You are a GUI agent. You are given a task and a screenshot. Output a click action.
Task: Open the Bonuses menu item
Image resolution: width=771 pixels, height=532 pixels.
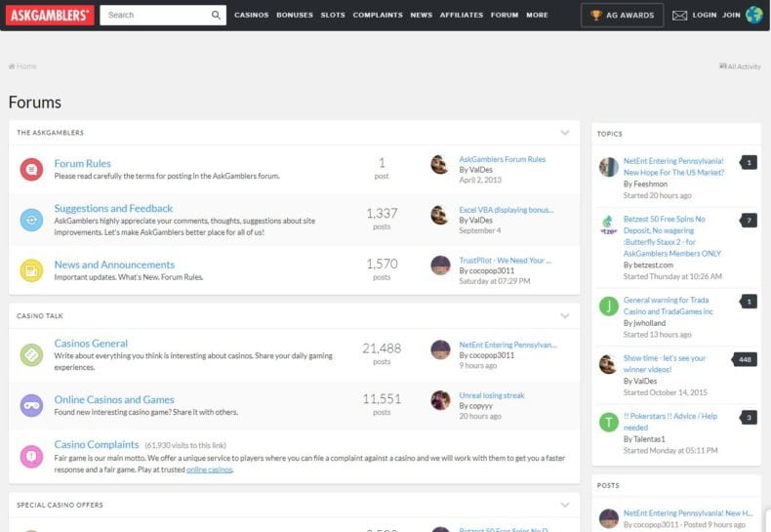click(x=295, y=16)
